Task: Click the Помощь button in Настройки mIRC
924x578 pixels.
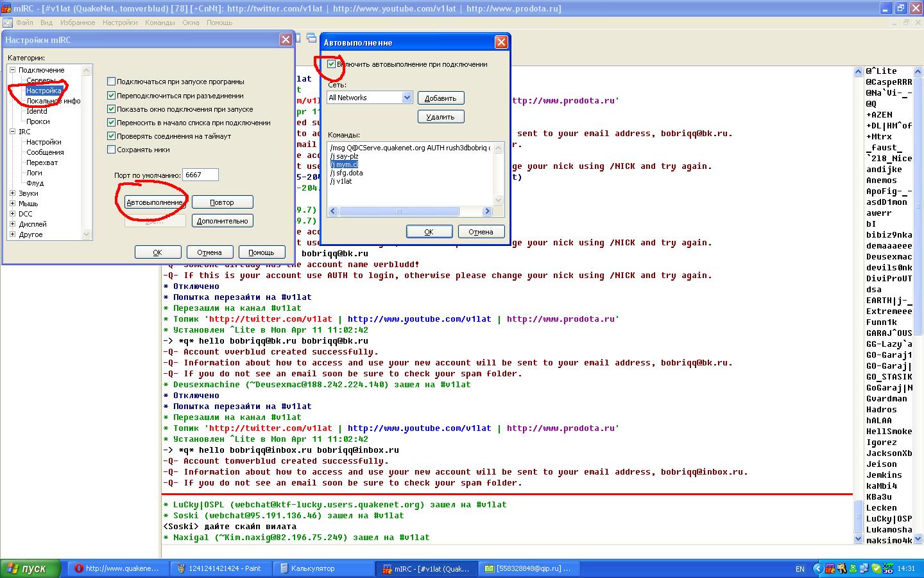Action: point(261,252)
